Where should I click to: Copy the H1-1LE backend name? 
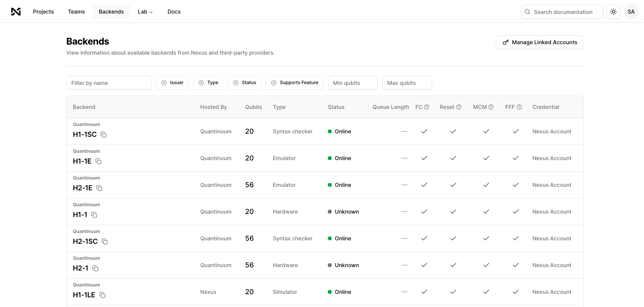tap(102, 295)
